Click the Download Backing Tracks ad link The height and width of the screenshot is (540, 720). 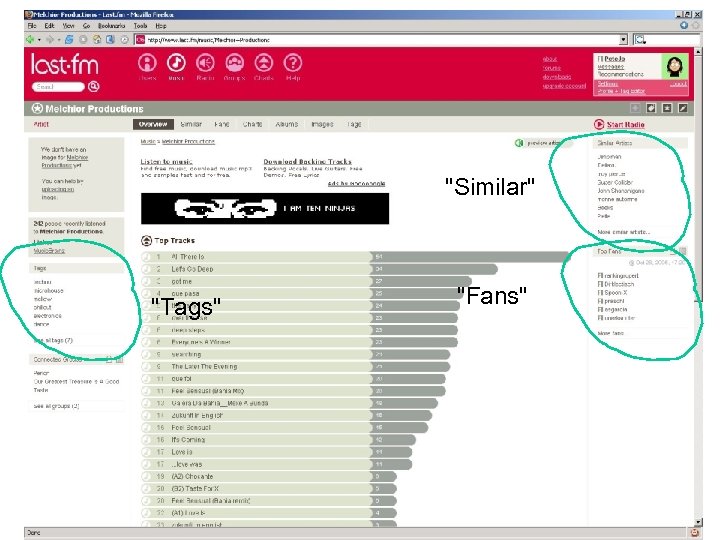(x=308, y=162)
